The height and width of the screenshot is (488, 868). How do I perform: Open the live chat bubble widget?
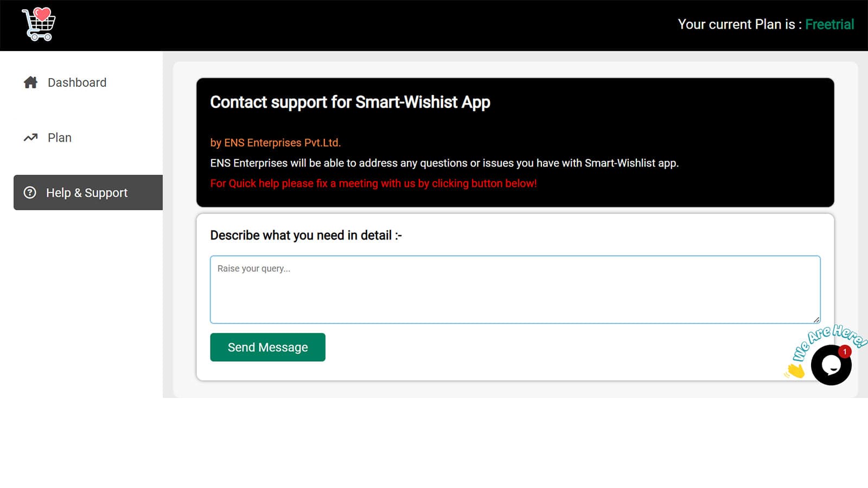(831, 366)
